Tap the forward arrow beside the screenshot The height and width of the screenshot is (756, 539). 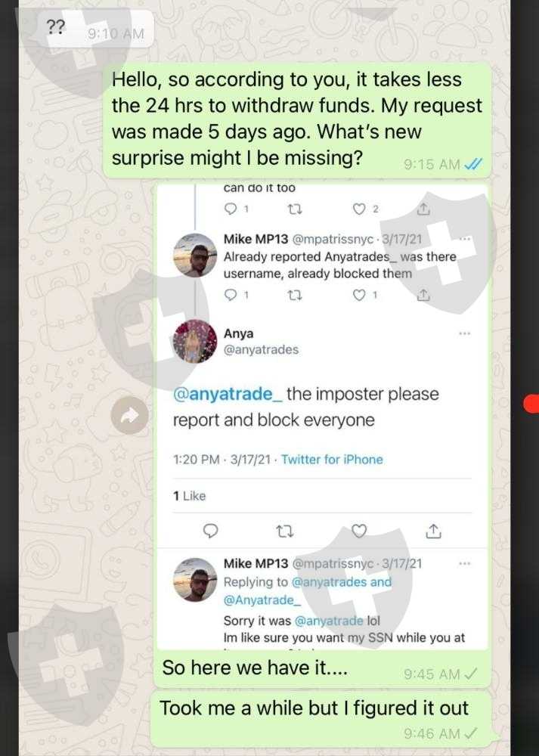tap(129, 416)
